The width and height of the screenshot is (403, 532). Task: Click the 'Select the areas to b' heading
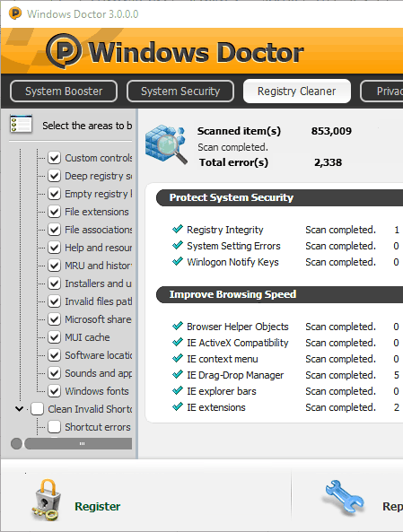click(x=87, y=126)
